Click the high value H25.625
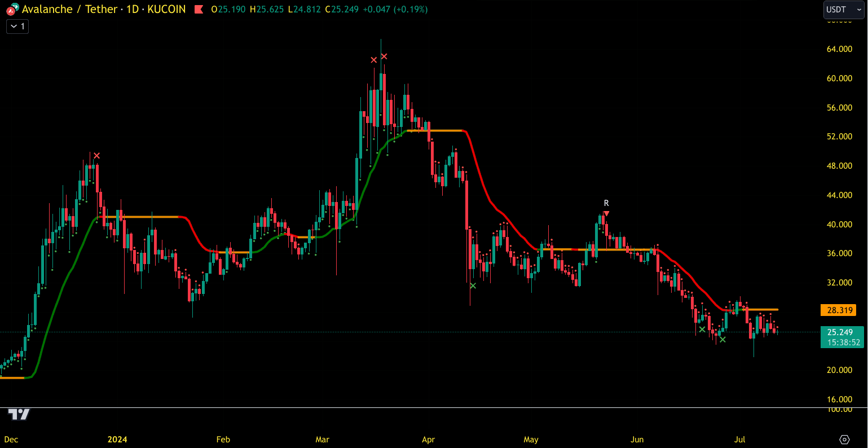Screen dimensions: 868x448 click(x=267, y=10)
